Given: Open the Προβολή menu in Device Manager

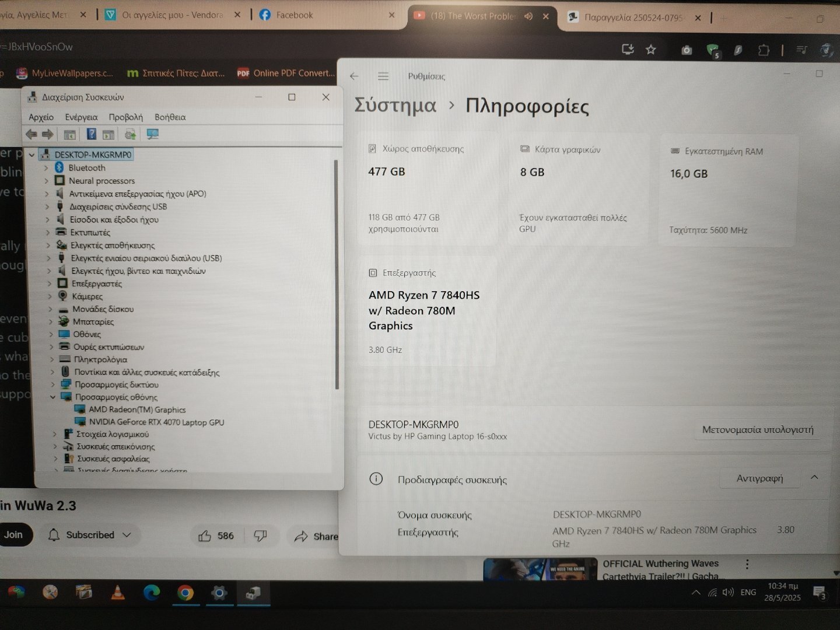Looking at the screenshot, I should pos(125,117).
